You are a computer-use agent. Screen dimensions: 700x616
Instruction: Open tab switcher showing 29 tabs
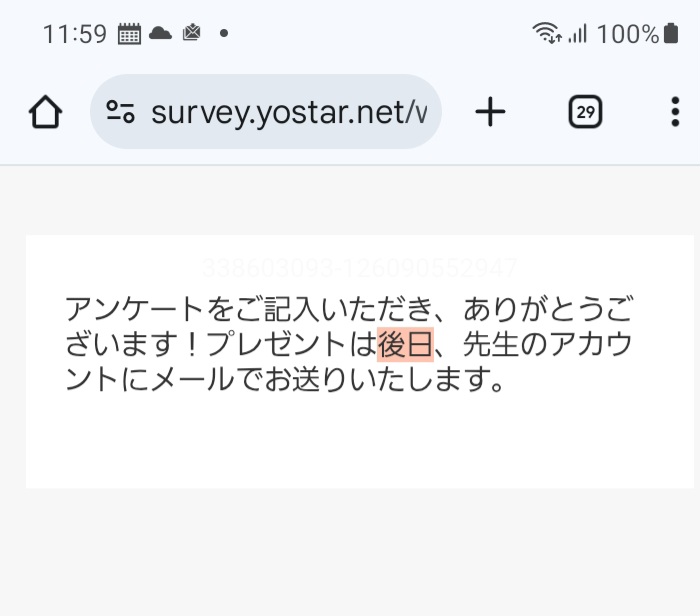tap(585, 112)
